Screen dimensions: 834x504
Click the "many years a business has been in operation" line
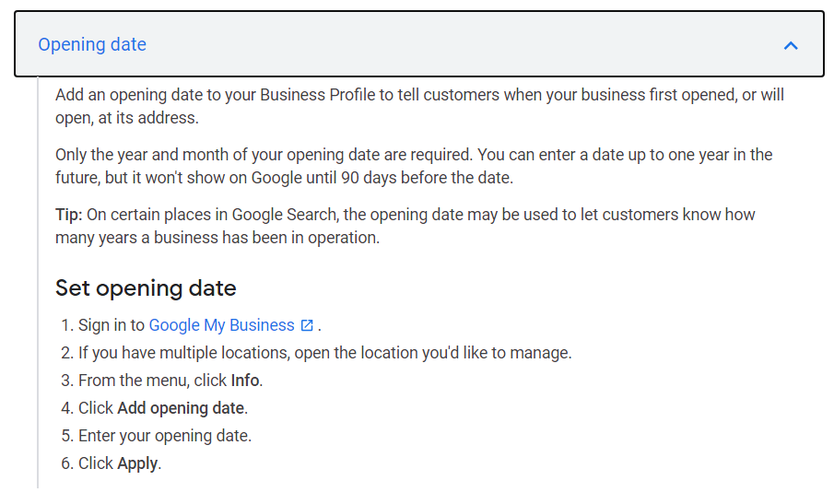pos(217,238)
